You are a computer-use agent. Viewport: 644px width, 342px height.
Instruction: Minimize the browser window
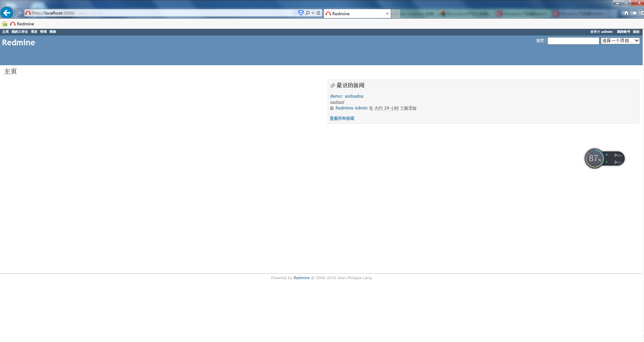(x=618, y=3)
